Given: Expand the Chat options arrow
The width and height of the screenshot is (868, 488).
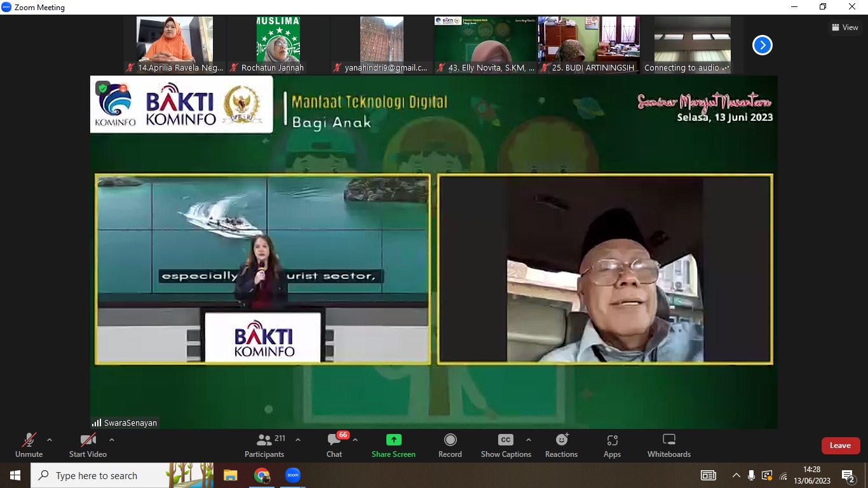Looking at the screenshot, I should tap(355, 440).
